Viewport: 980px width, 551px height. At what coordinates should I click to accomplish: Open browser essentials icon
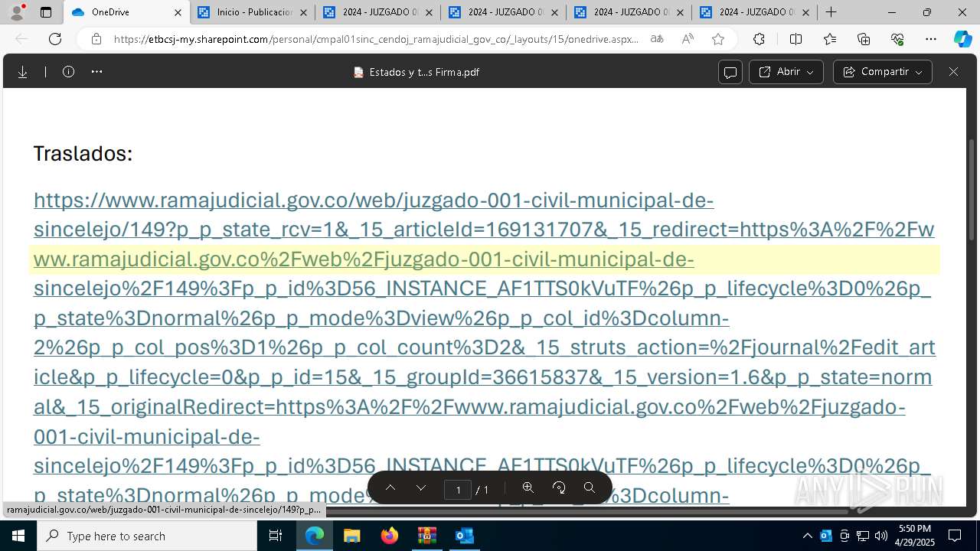[897, 39]
